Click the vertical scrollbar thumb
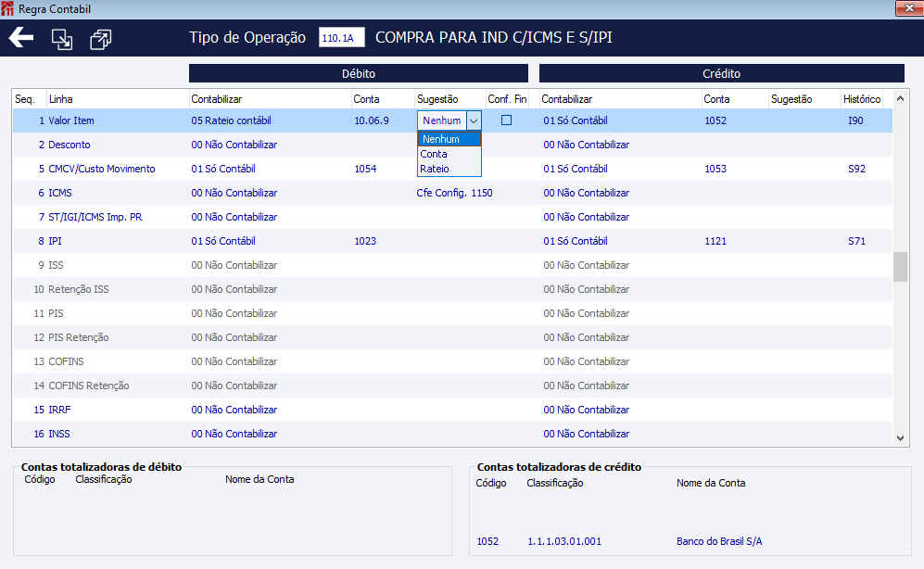This screenshot has height=569, width=924. 900,267
